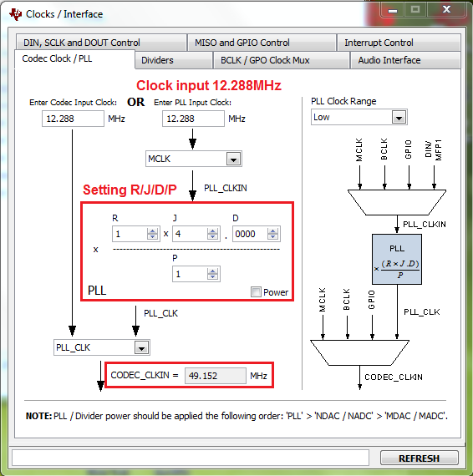The width and height of the screenshot is (473, 476).
Task: Click the J value field
Action: click(x=190, y=234)
